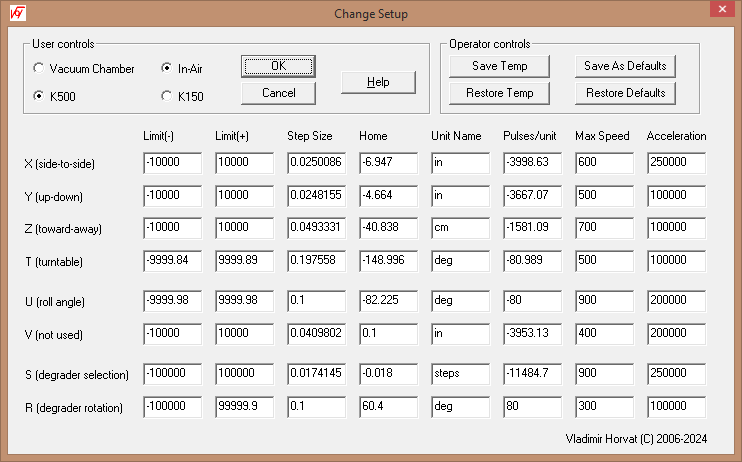Edit T Pulses/unit field -80.989
This screenshot has height=462, width=742.
[532, 261]
